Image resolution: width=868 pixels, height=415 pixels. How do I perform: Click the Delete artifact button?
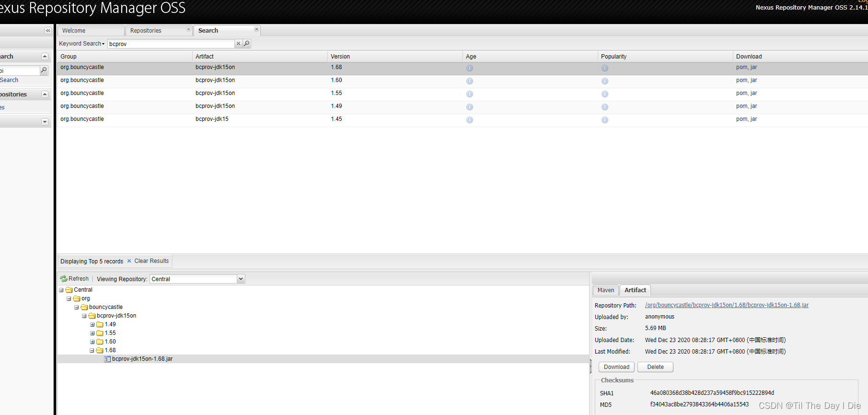click(655, 367)
